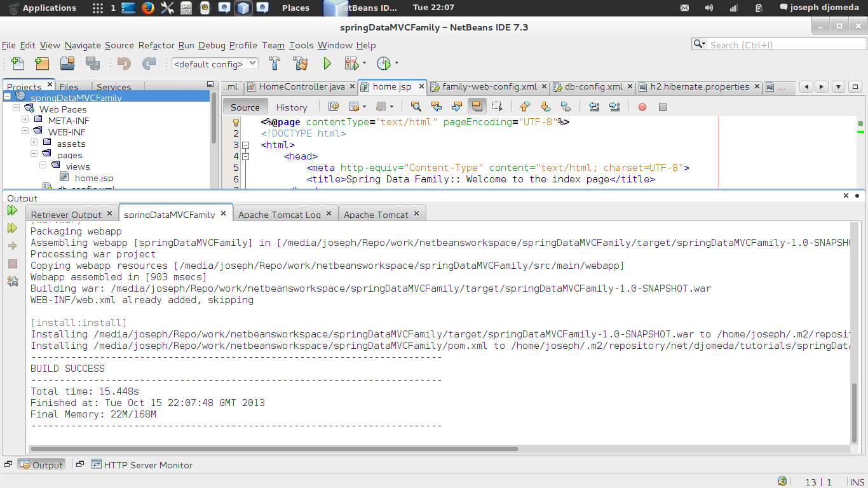The width and height of the screenshot is (868, 488).
Task: Build project with the hammer icon
Action: 275,64
